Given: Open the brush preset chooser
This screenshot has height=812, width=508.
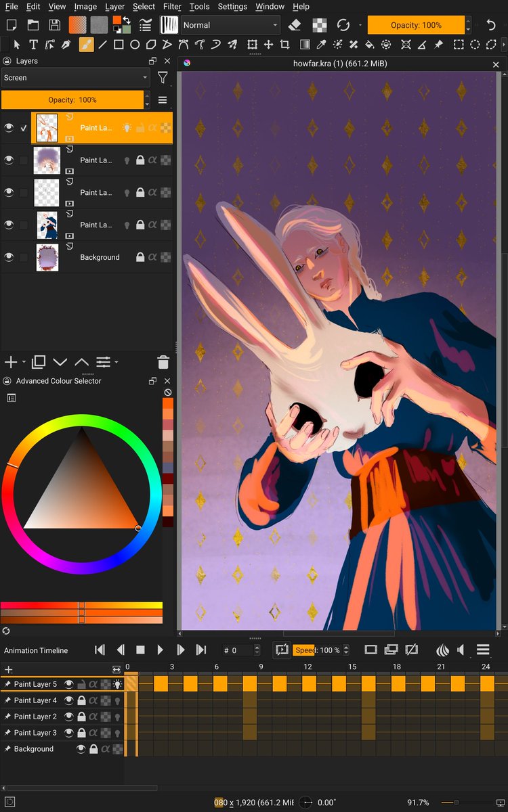Looking at the screenshot, I should [x=169, y=25].
